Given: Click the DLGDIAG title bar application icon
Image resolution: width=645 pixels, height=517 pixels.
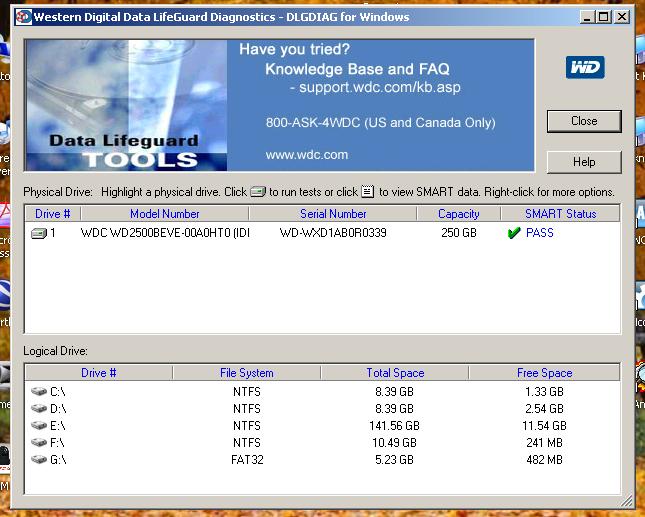Looking at the screenshot, I should tap(23, 17).
